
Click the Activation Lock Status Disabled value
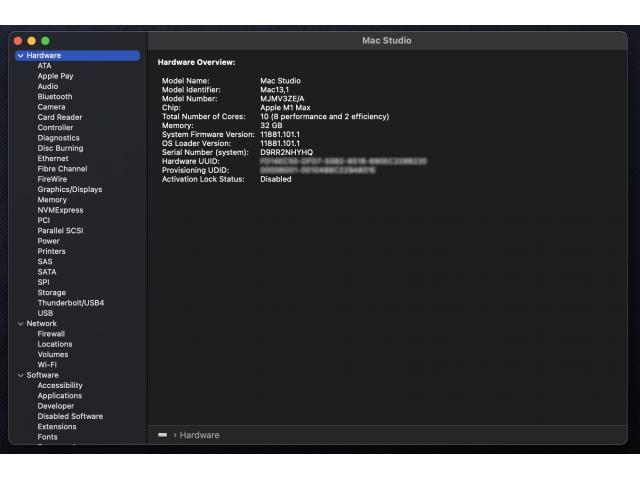click(276, 179)
